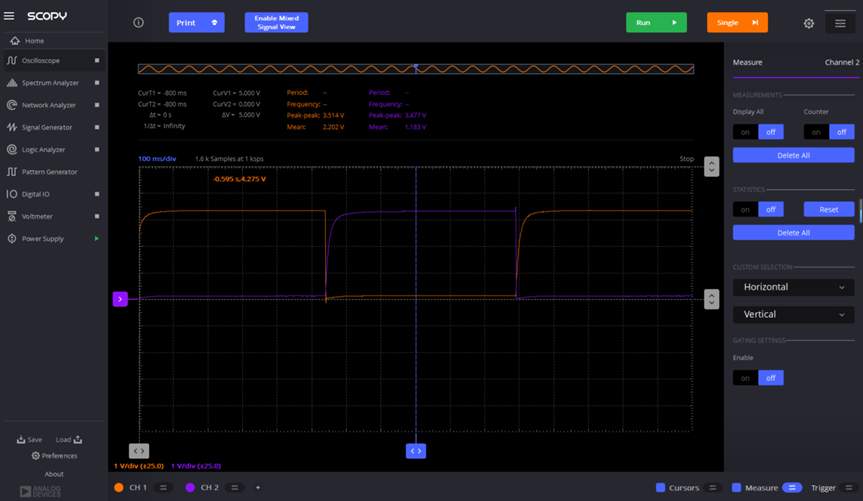Click the Scopy logo

coord(47,16)
